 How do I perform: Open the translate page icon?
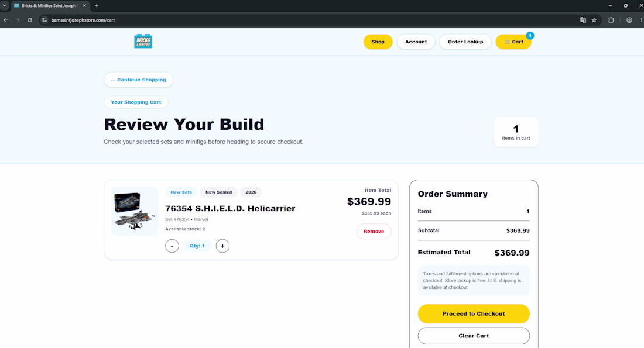click(x=583, y=20)
